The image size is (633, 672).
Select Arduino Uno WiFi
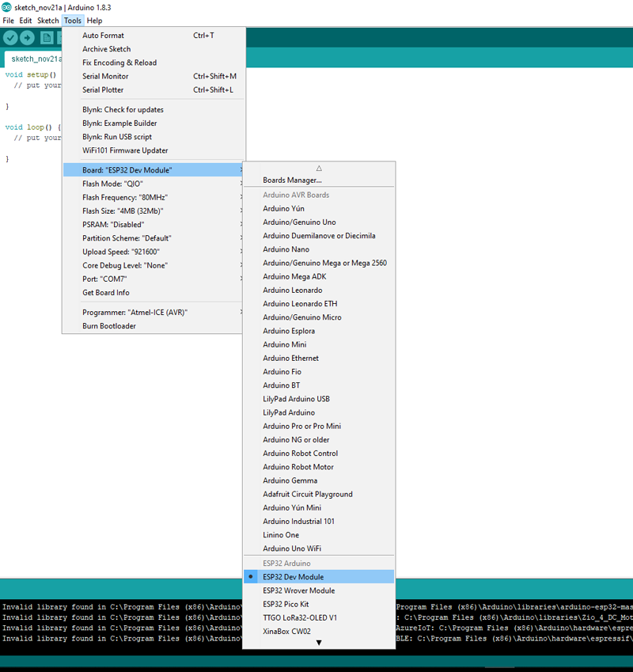click(x=319, y=549)
